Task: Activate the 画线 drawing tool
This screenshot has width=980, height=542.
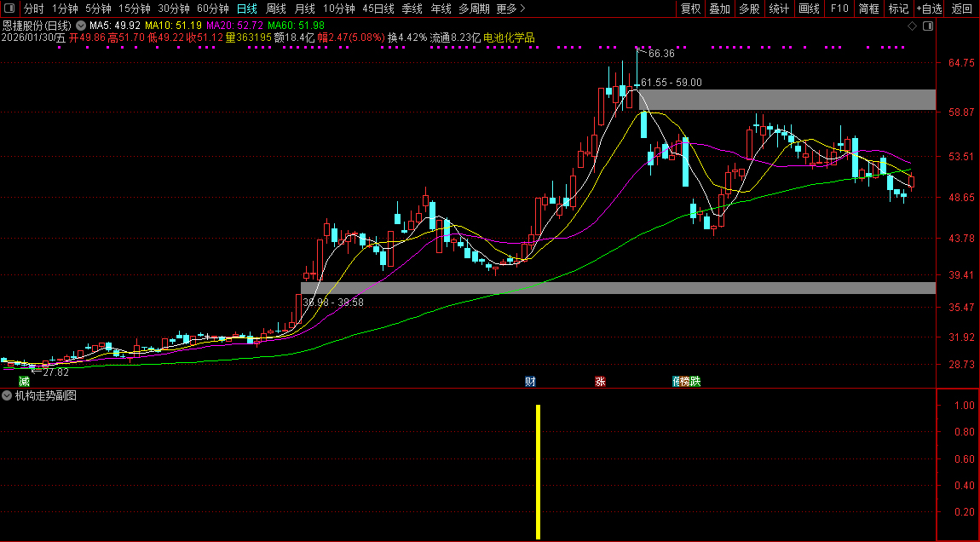Action: click(x=810, y=9)
